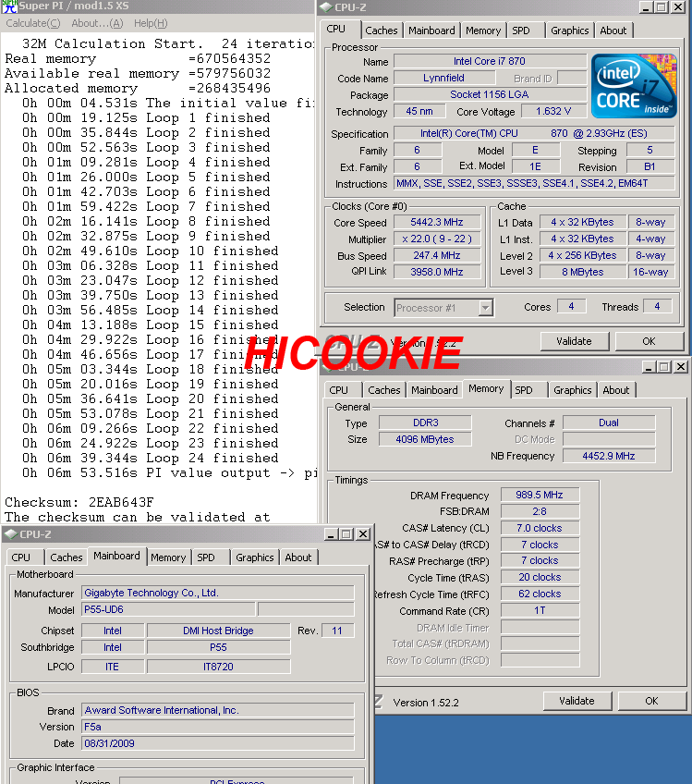
Task: Switch to Memory tab in top CPU-Z window
Action: tap(483, 31)
